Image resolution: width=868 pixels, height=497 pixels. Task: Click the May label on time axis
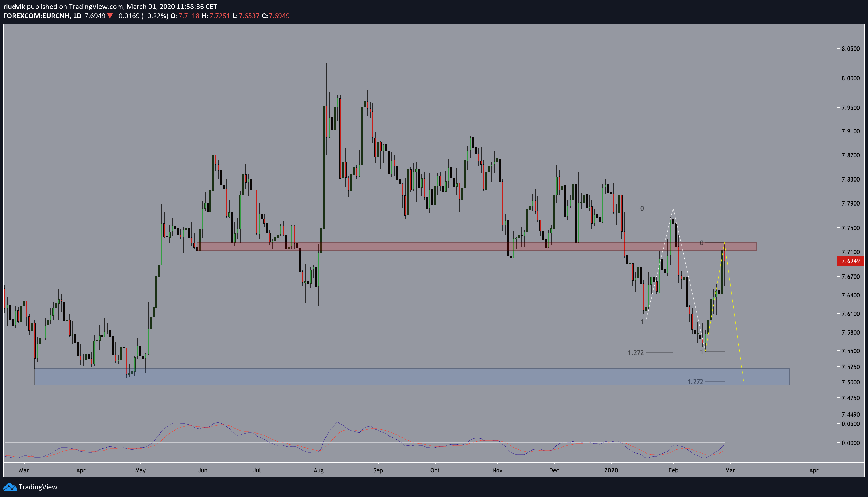[140, 470]
